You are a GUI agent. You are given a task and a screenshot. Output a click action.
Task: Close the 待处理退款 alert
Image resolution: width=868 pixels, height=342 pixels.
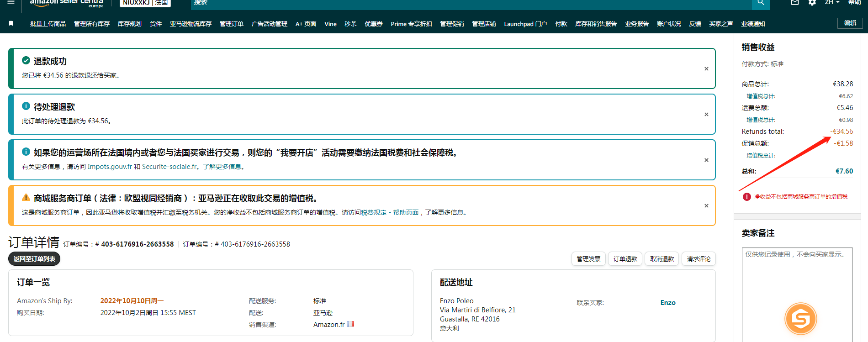706,115
